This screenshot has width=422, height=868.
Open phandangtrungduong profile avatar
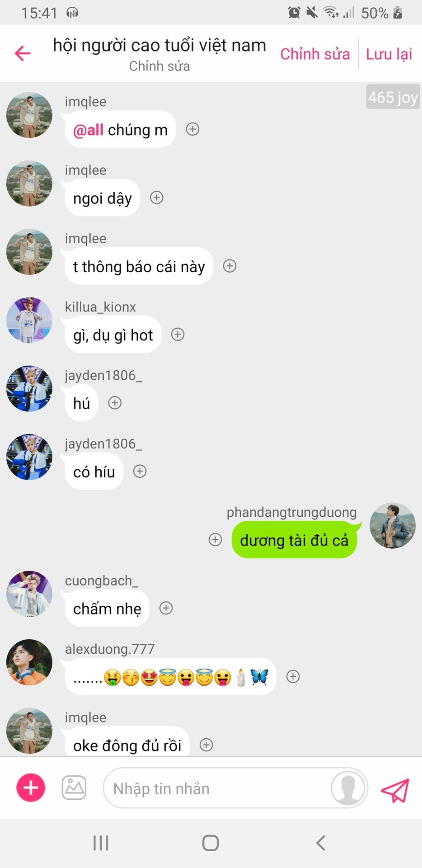pyautogui.click(x=393, y=526)
